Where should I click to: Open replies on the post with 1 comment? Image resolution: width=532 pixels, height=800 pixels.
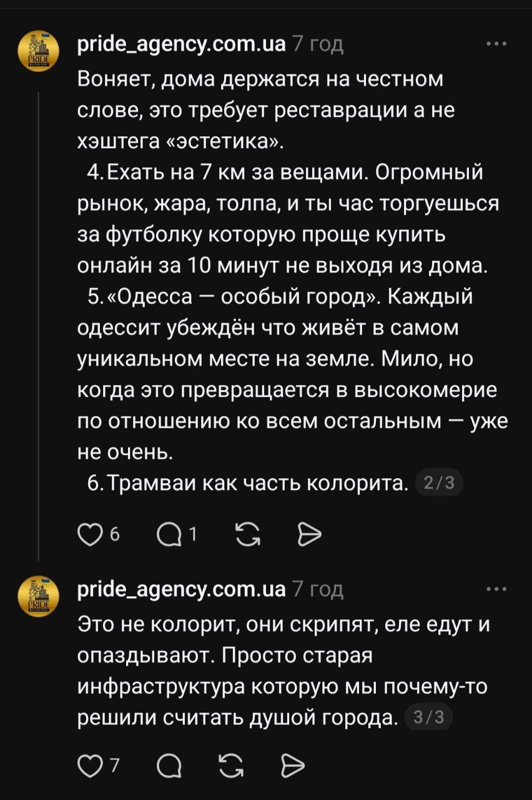coord(169,533)
